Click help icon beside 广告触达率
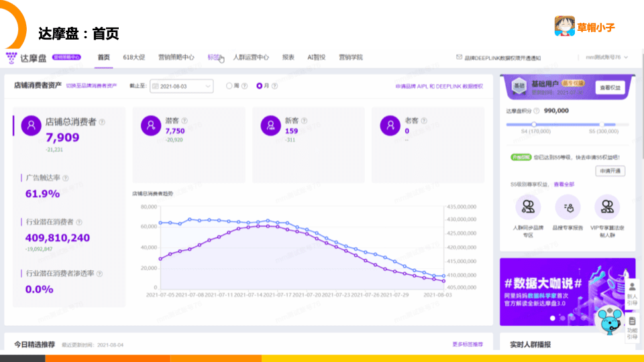644x362 pixels. 66,178
